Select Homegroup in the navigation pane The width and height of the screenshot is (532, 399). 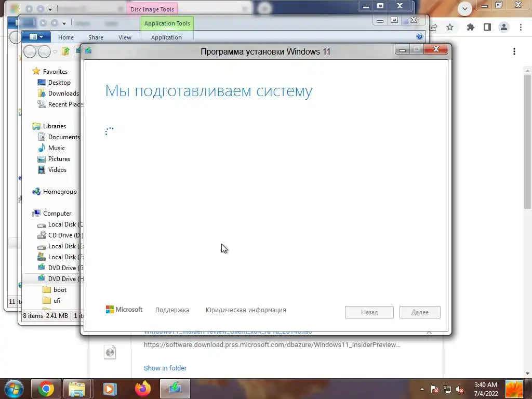click(x=60, y=192)
